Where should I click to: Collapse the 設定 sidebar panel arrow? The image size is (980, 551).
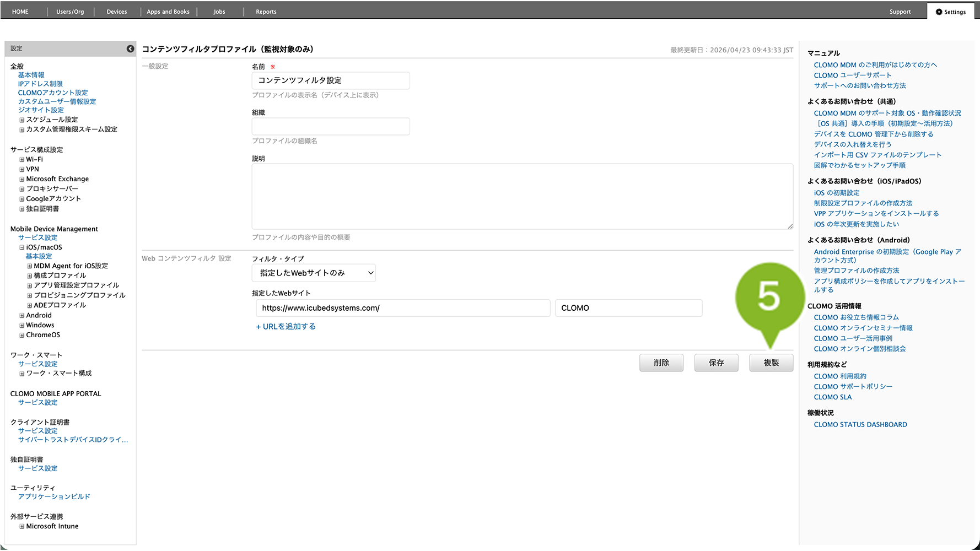tap(130, 48)
